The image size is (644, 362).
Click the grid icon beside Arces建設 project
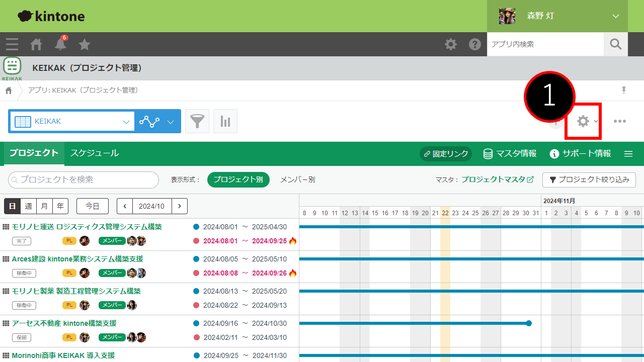point(6,259)
